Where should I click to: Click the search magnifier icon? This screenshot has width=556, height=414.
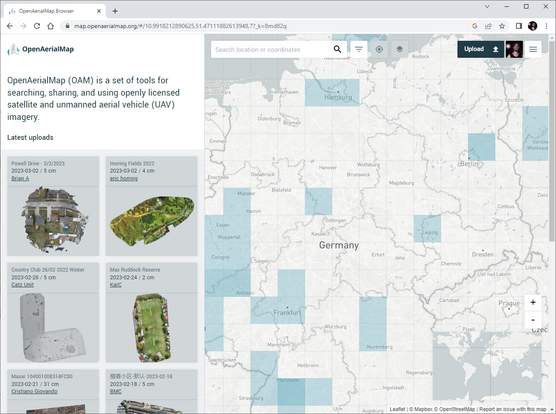point(337,49)
